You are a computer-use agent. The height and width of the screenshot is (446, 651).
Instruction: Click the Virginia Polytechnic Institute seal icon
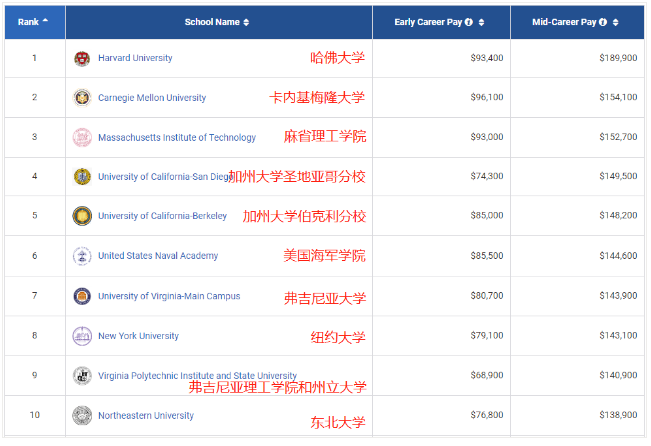82,376
